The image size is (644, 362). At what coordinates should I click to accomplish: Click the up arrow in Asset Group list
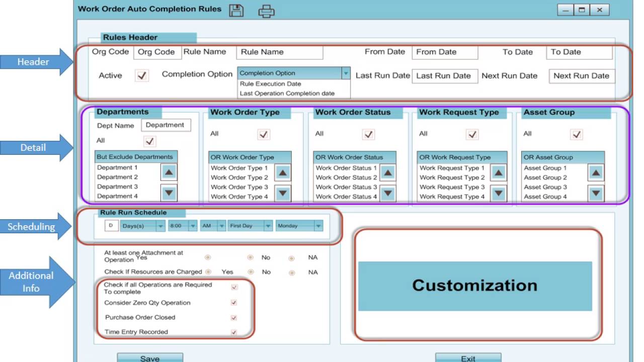click(x=596, y=173)
